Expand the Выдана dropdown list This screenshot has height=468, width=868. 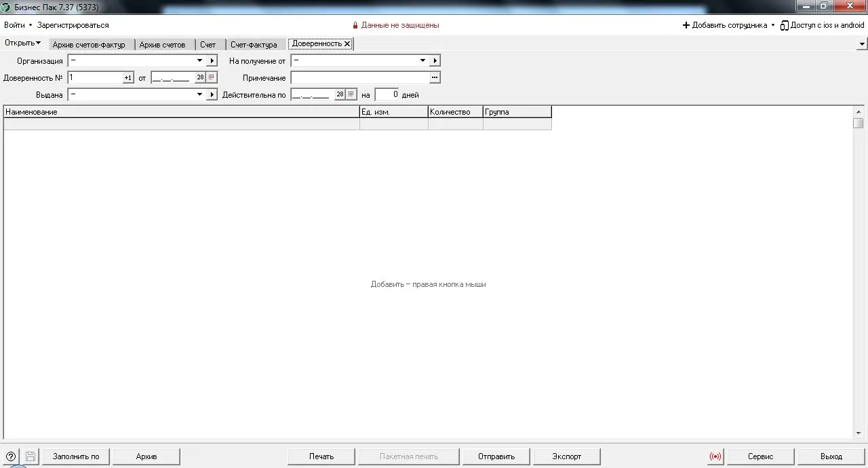pyautogui.click(x=199, y=95)
